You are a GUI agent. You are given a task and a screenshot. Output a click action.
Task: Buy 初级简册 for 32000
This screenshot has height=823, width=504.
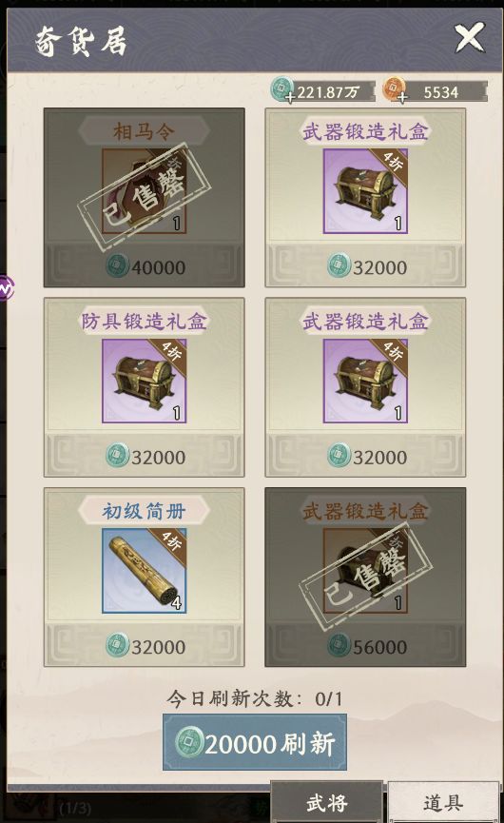point(144,647)
